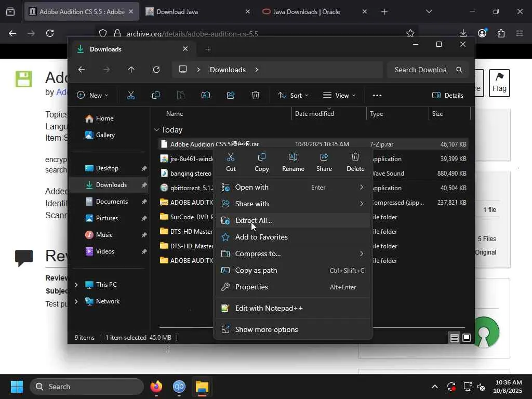Select jre-8u461 installer file
532x399 pixels.
[187, 159]
